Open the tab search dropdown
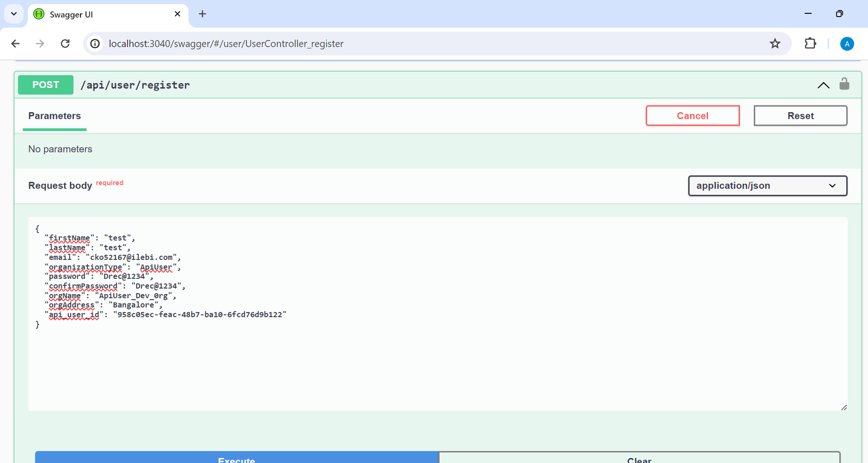This screenshot has height=463, width=868. click(x=14, y=14)
